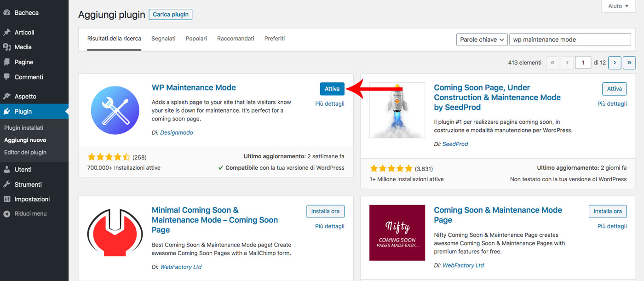Open Minimal Coming Soon & Maintenance Mode title
Image resolution: width=644 pixels, height=281 pixels.
(215, 220)
